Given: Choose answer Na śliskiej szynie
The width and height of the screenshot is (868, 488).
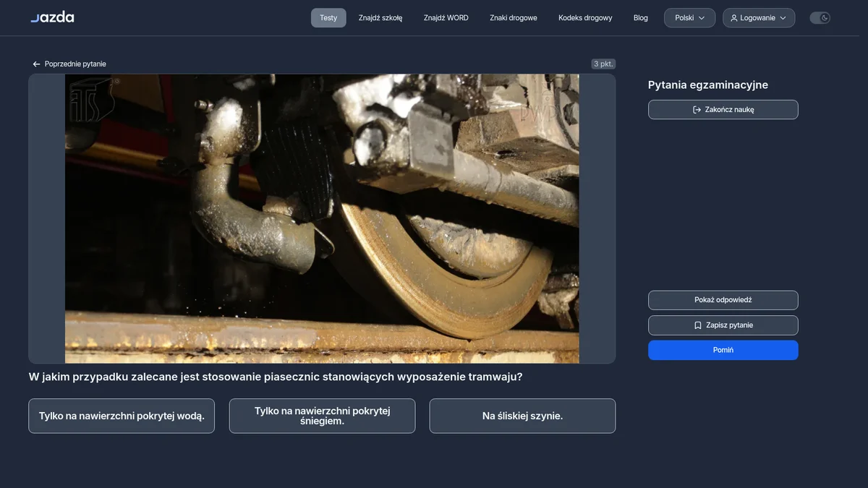Looking at the screenshot, I should click(x=522, y=416).
